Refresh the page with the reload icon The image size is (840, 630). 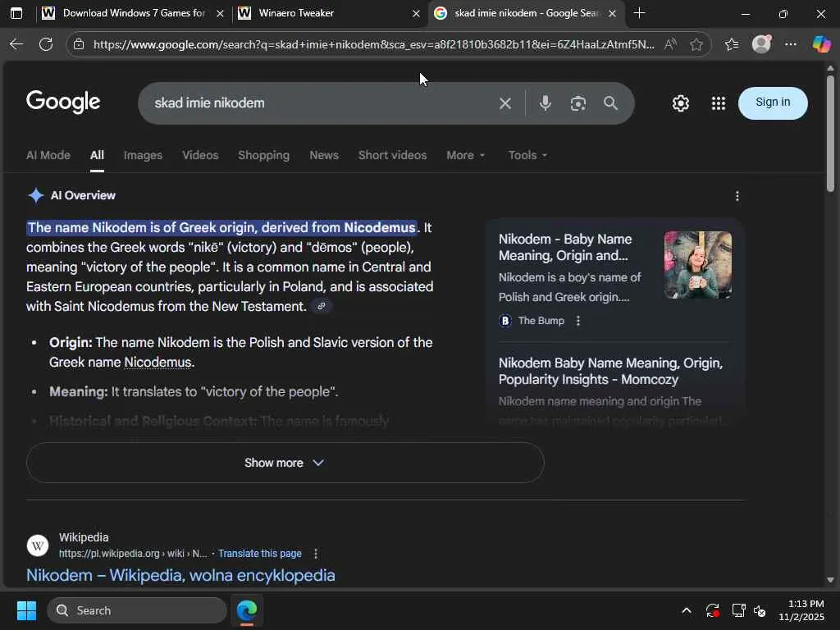tap(46, 44)
